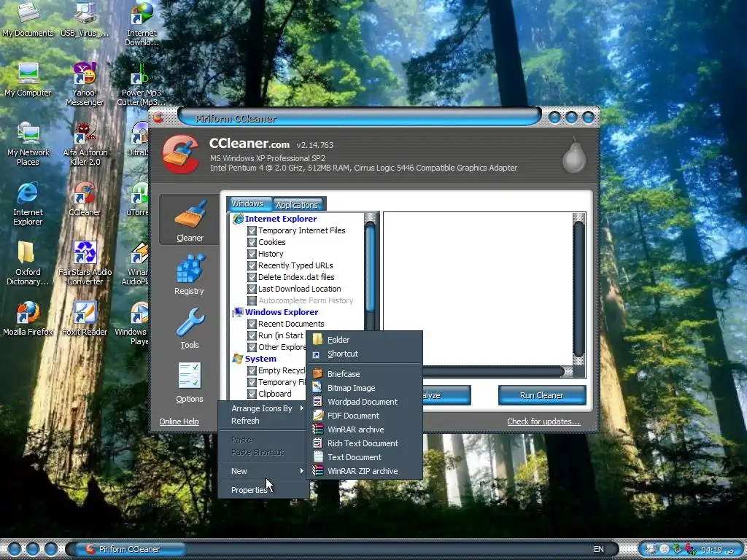Uncheck Temporary Internet Files
Screen dimensions: 747x560
coord(252,230)
